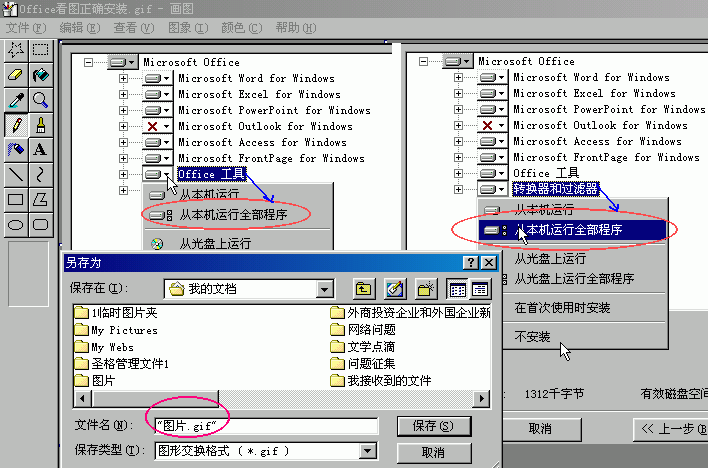Click the 保存 button
The height and width of the screenshot is (468, 708).
coord(433,426)
